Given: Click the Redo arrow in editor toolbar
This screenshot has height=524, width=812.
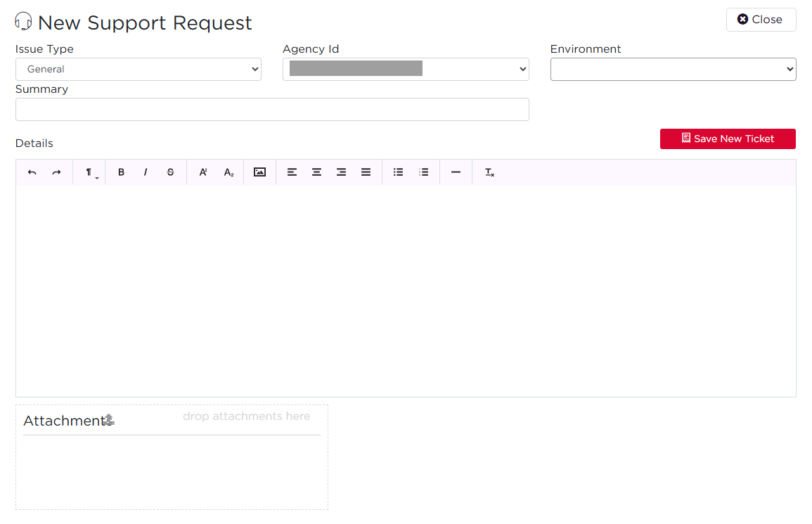Looking at the screenshot, I should coord(56,172).
